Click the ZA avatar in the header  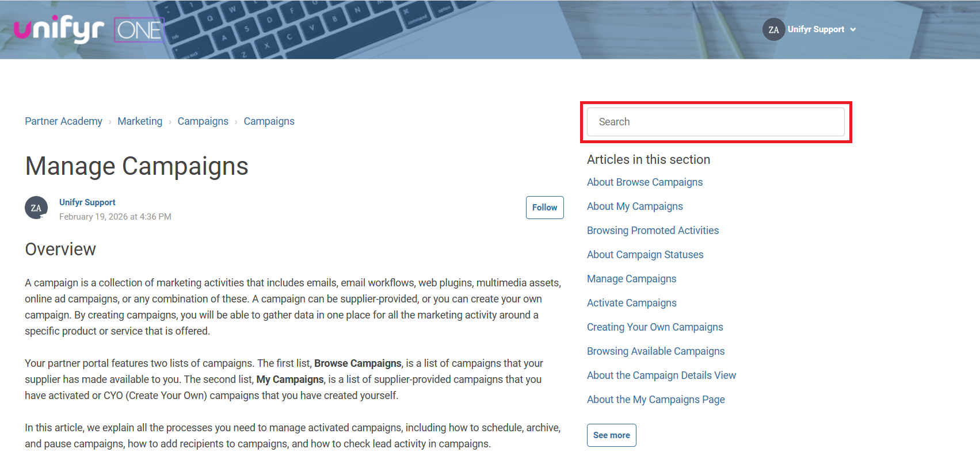[x=773, y=29]
